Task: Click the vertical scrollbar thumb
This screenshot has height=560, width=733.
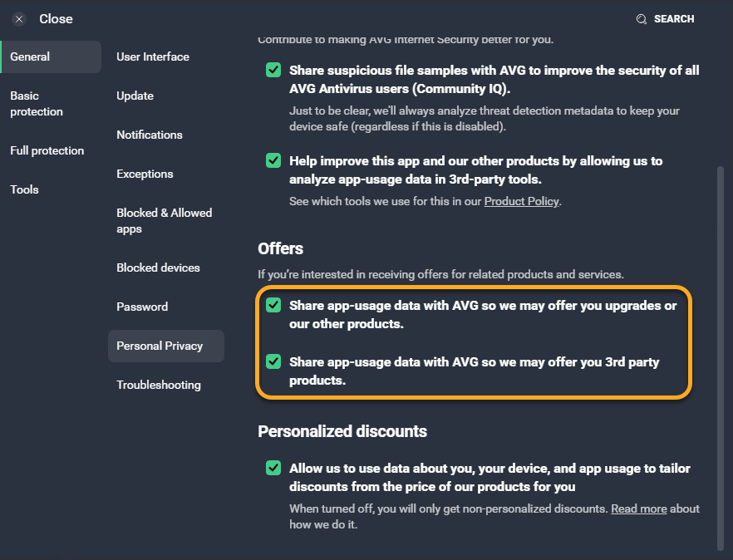Action: point(720,357)
